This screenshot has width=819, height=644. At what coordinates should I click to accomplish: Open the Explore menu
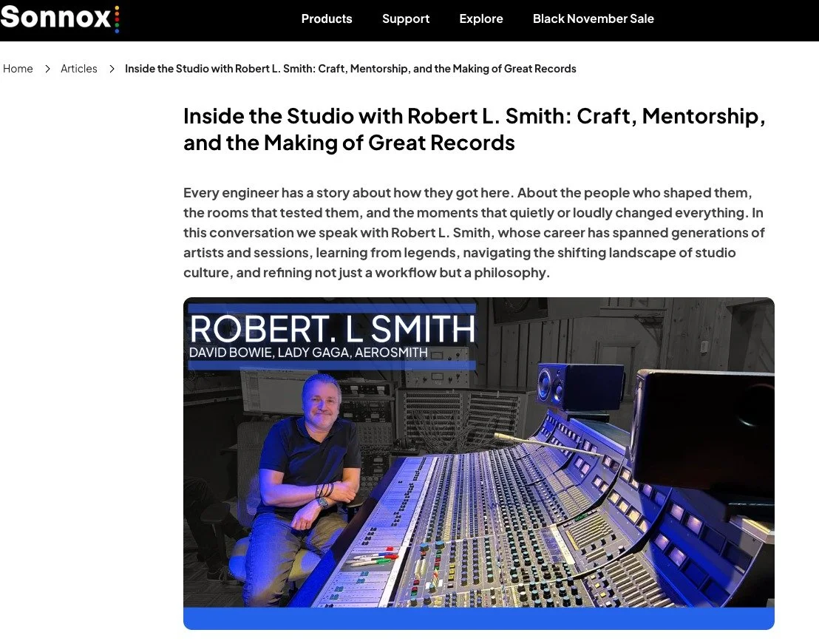click(481, 18)
